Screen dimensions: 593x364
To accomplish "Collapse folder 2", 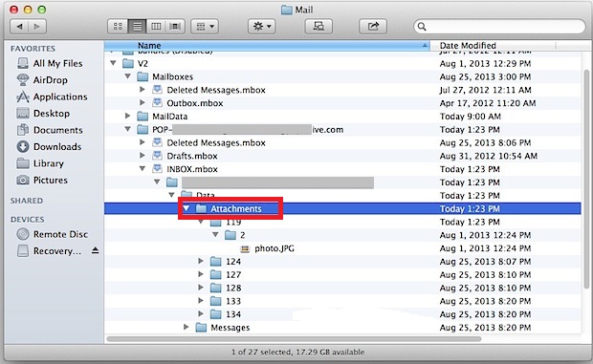I will pos(215,235).
